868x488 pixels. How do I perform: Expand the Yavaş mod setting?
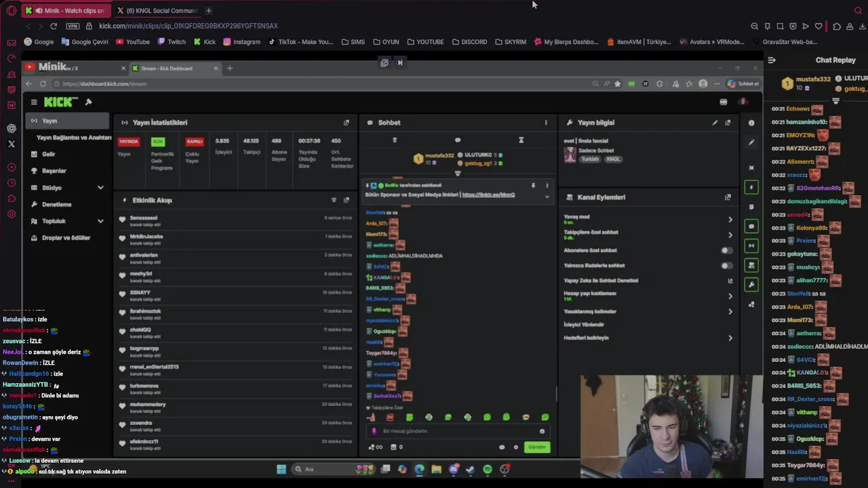730,220
